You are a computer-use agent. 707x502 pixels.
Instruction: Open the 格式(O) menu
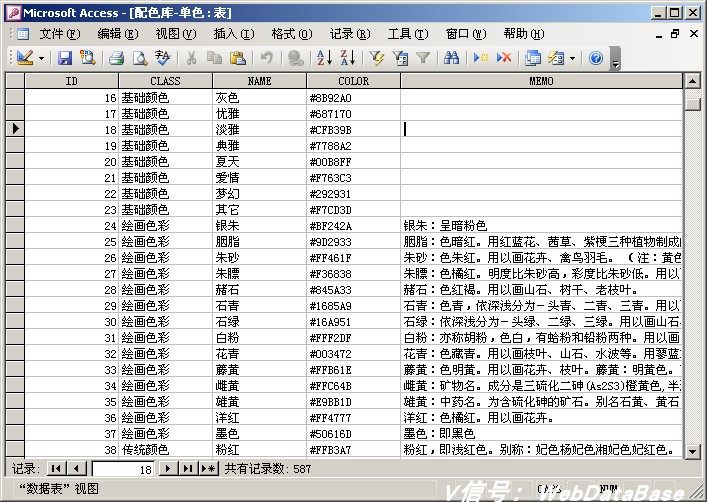pos(292,34)
